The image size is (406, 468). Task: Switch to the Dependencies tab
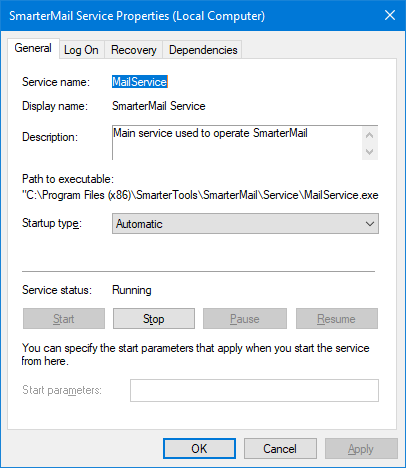pyautogui.click(x=203, y=50)
